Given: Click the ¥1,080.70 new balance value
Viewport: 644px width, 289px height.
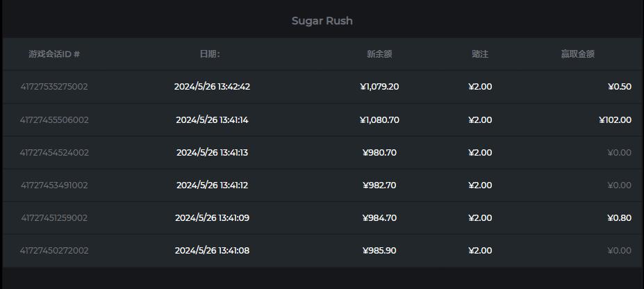Looking at the screenshot, I should point(379,120).
